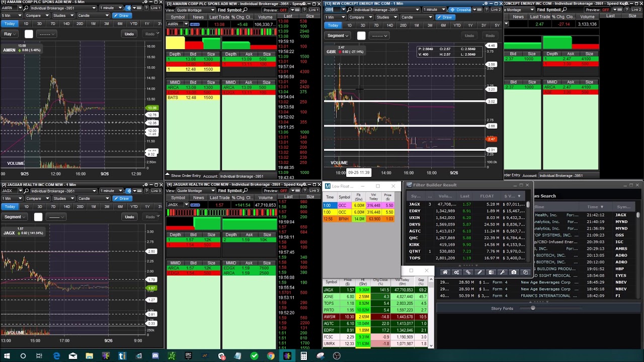Select the TOPS row in Filter Builder Result
The height and width of the screenshot is (362, 644).
pyautogui.click(x=466, y=258)
